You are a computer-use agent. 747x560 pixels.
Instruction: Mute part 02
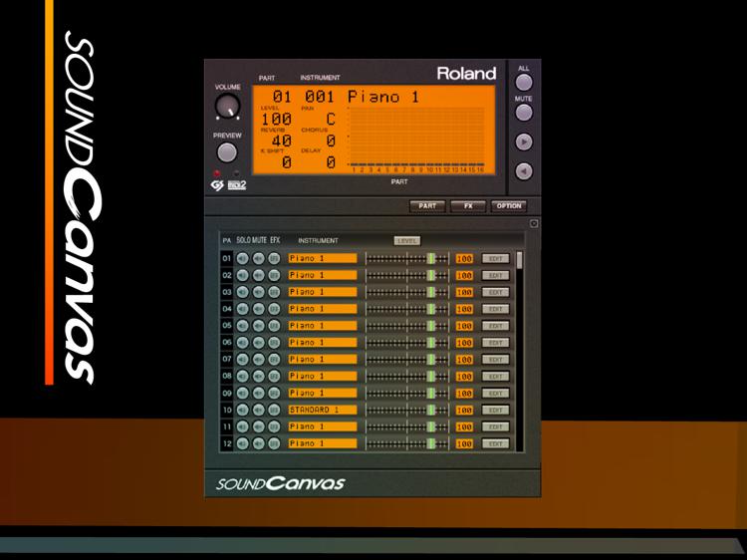click(258, 275)
